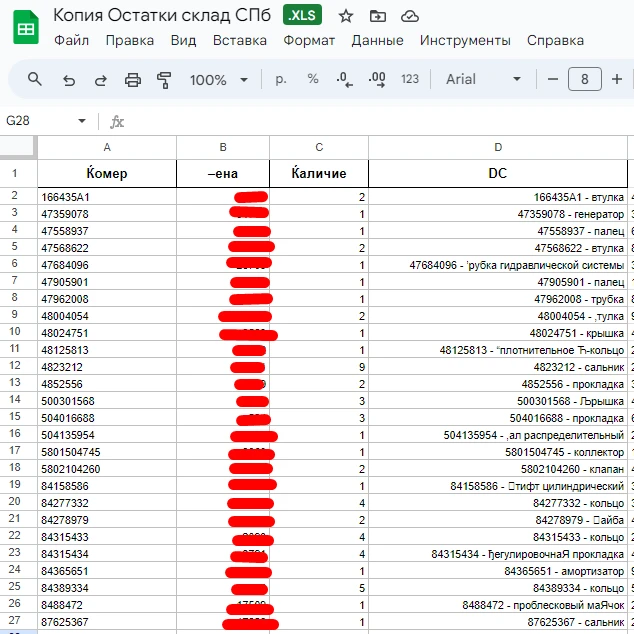
Task: Open the Google Sheets home icon
Action: 26,27
